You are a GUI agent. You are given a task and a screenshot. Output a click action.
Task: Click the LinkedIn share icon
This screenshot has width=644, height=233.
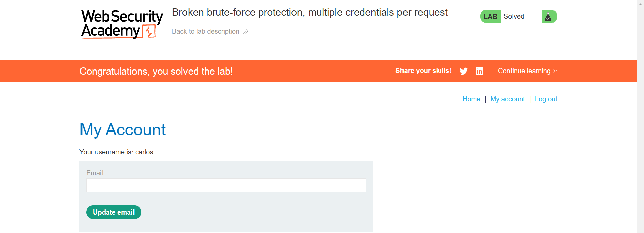[x=479, y=71]
